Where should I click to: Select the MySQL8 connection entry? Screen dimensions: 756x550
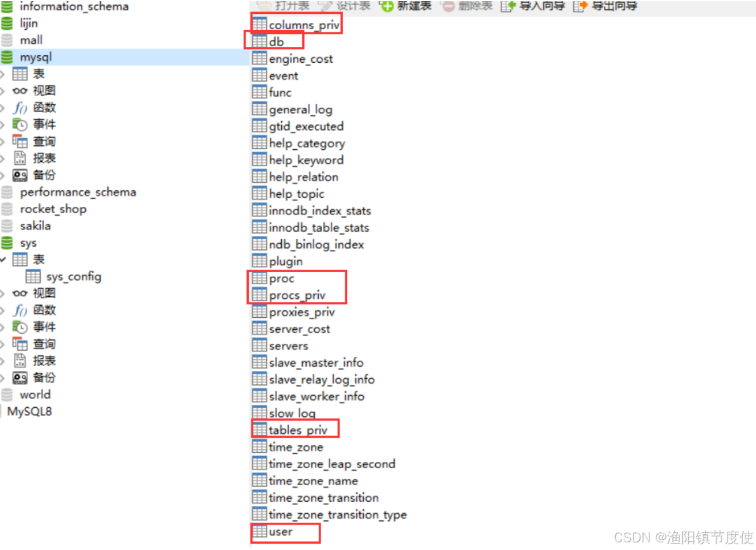click(29, 412)
